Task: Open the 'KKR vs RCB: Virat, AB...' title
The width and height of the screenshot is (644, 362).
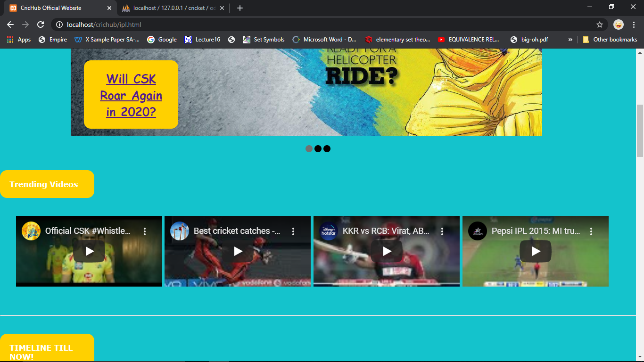Action: pos(386,231)
